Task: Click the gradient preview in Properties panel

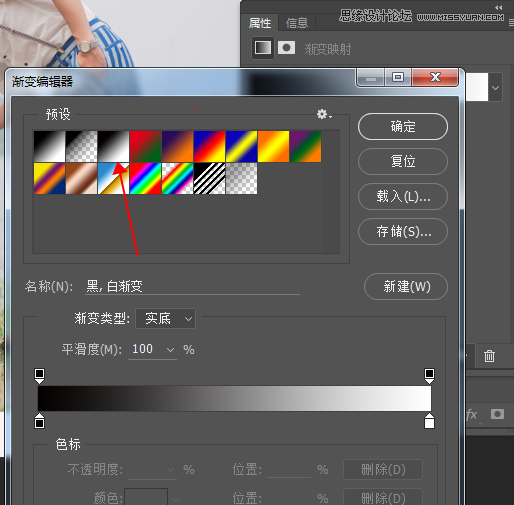Action: [x=477, y=87]
